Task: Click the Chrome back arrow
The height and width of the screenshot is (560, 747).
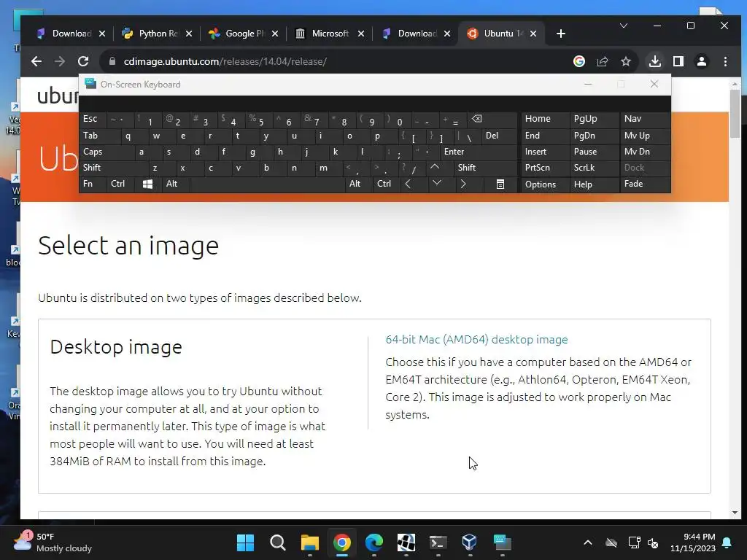Action: point(36,61)
